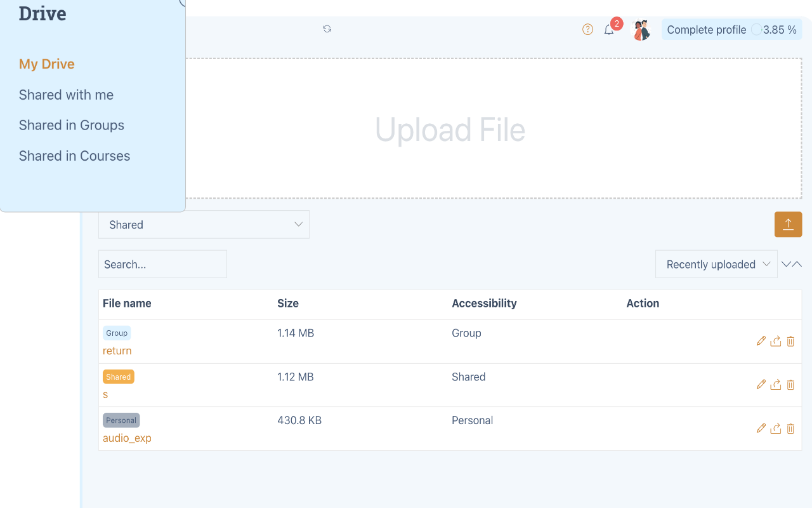The width and height of the screenshot is (812, 508).
Task: Open the Shared filter dropdown
Action: pos(204,224)
